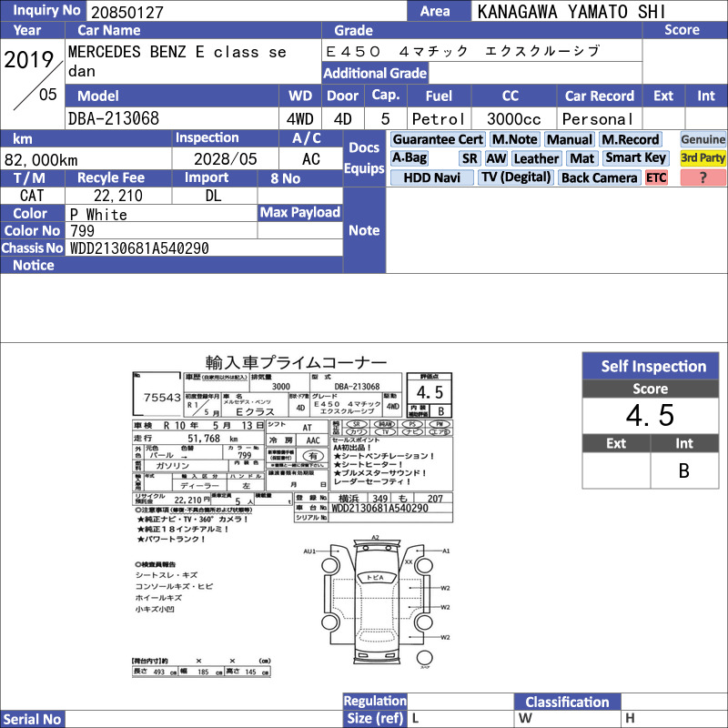This screenshot has width=728, height=728.
Task: Select the Leather equipment badge
Action: (536, 158)
